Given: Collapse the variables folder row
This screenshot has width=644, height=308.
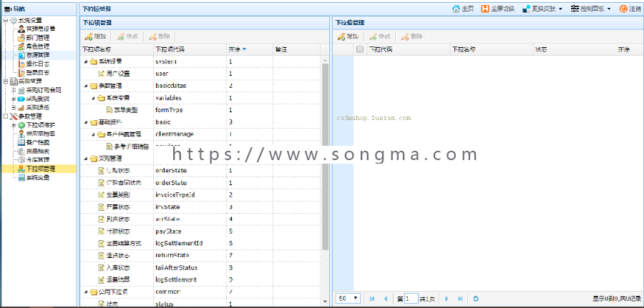Looking at the screenshot, I should point(93,98).
